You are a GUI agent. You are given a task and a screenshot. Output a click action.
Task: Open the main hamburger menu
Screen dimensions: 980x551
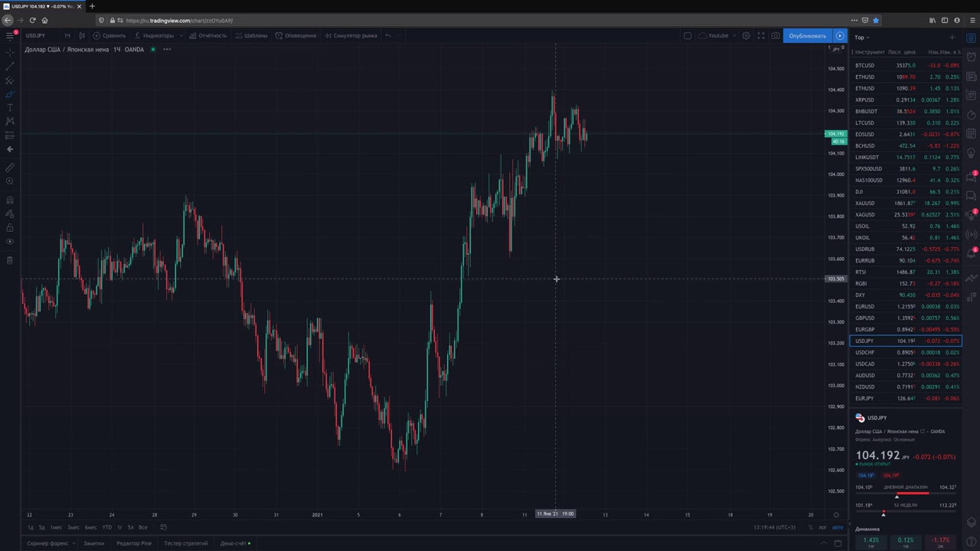[9, 35]
